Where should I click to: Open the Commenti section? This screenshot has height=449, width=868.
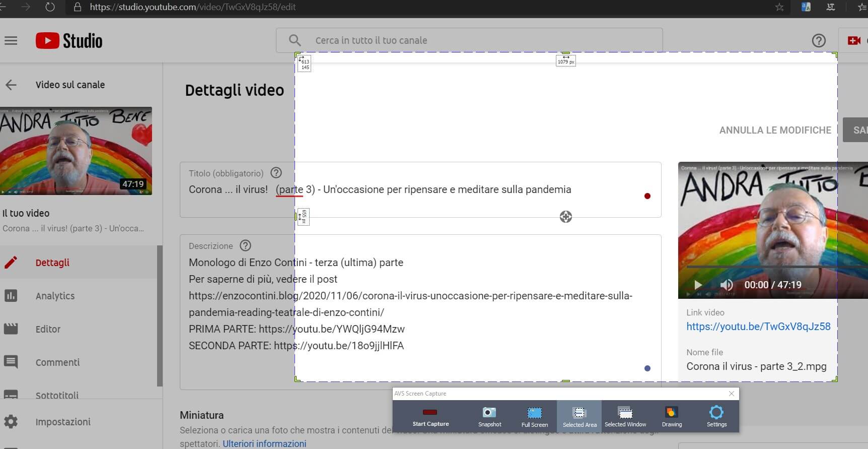click(57, 362)
